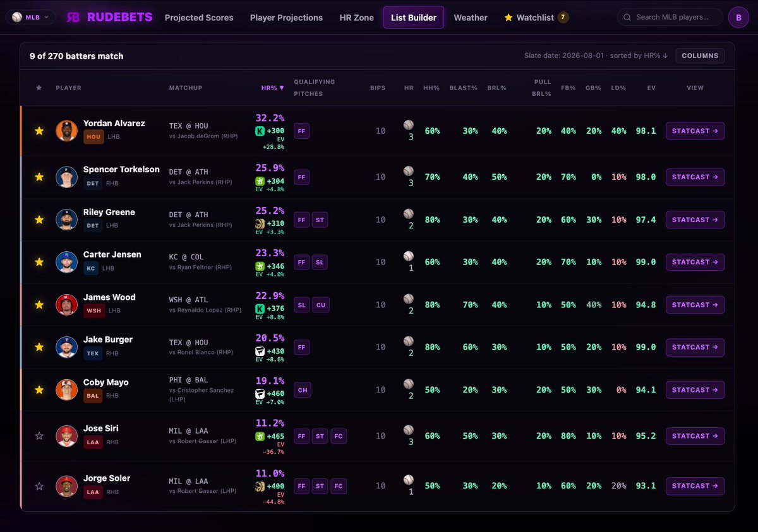
Task: Click the Search MLB players field
Action: (670, 17)
